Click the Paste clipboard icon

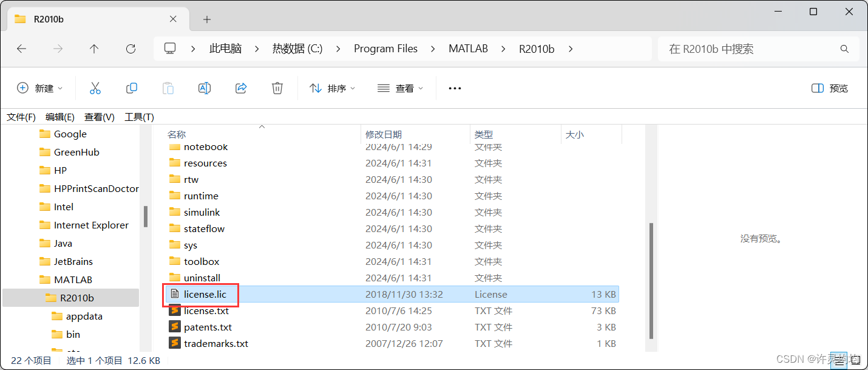point(168,88)
